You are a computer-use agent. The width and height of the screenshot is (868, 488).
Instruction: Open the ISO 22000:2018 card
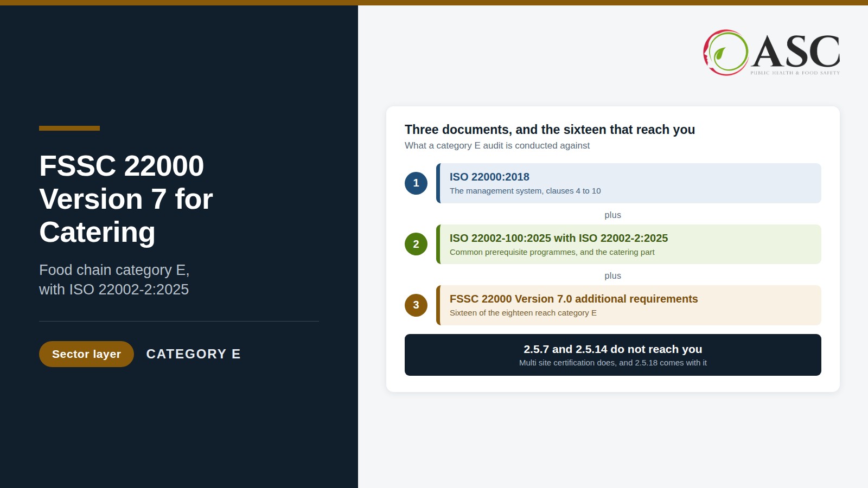(629, 183)
